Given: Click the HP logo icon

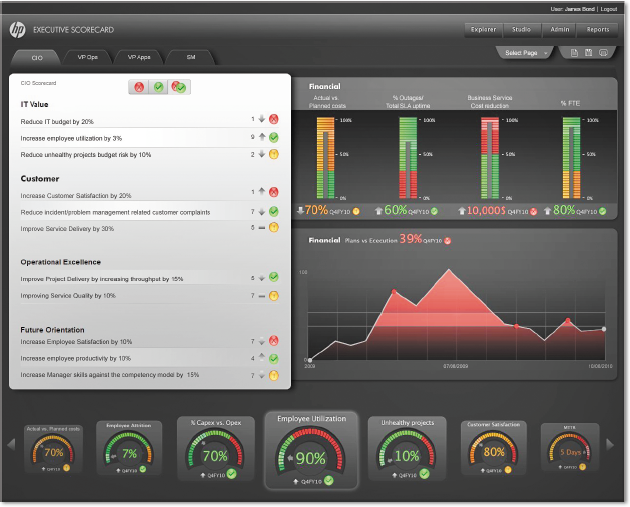Looking at the screenshot, I should click(x=17, y=29).
